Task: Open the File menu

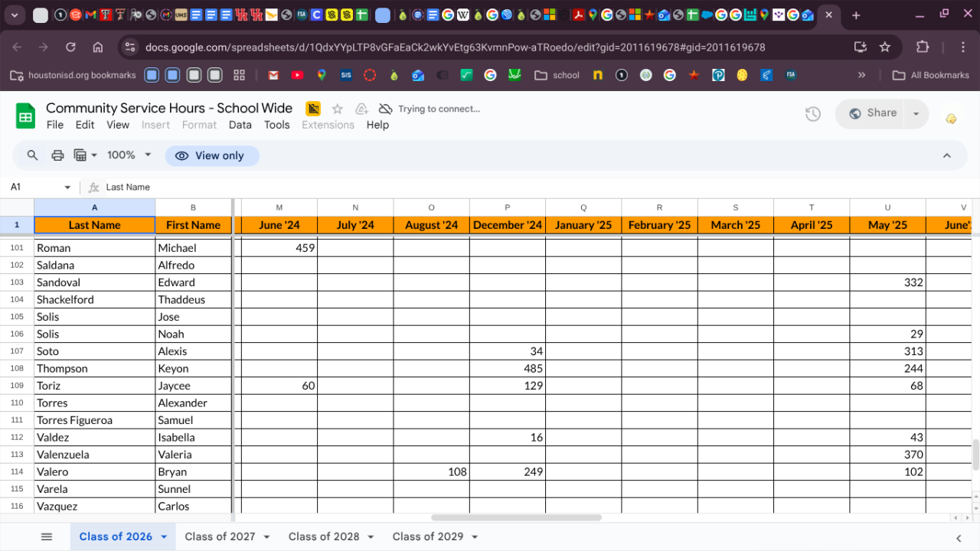Action: click(55, 125)
